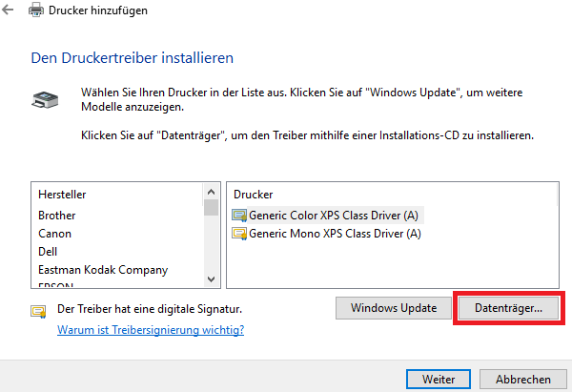Click the Generic Color XPS driver icon
Screen dimensions: 572x392
239,215
